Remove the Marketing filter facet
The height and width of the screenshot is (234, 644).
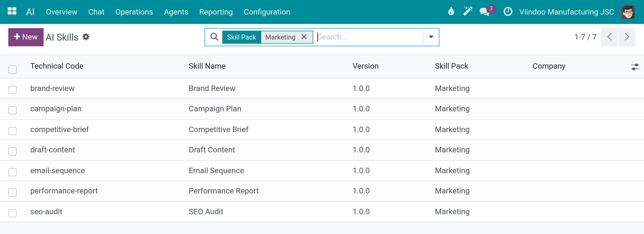(x=304, y=37)
